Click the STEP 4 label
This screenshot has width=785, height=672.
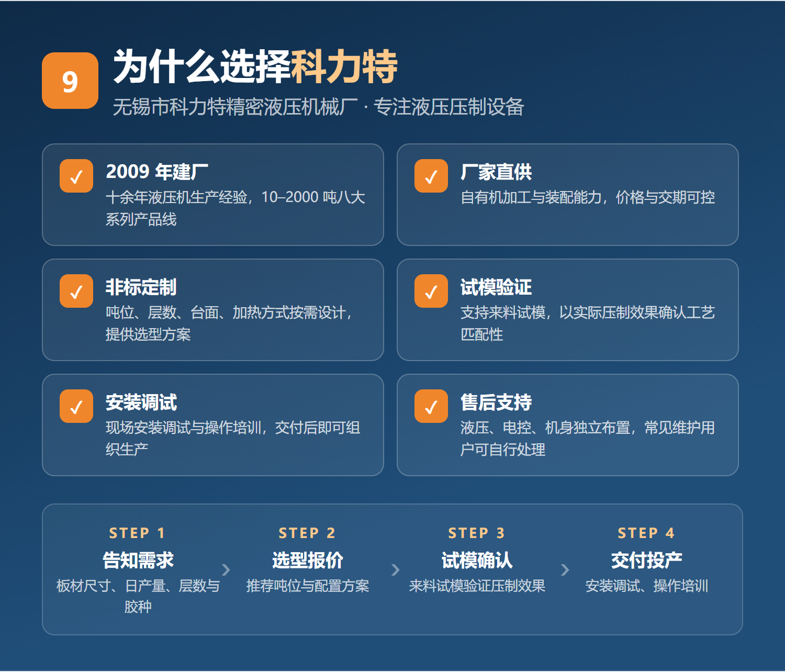[x=646, y=533]
